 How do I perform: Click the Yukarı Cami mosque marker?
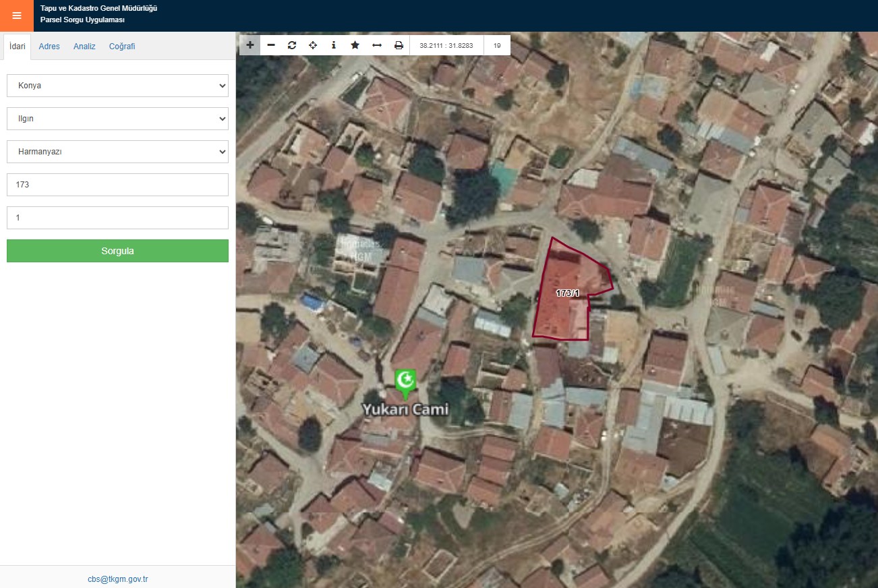click(x=405, y=382)
